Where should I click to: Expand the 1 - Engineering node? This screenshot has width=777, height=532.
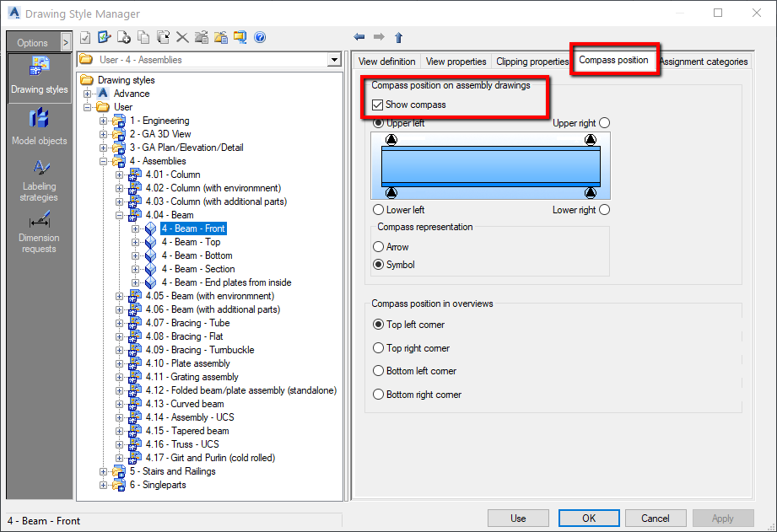(103, 121)
